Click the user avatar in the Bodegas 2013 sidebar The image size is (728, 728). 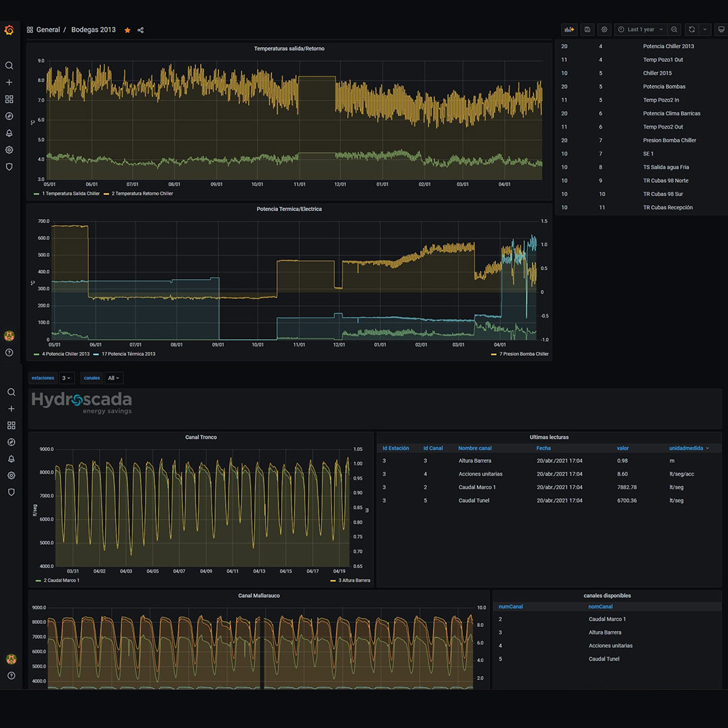pyautogui.click(x=9, y=336)
